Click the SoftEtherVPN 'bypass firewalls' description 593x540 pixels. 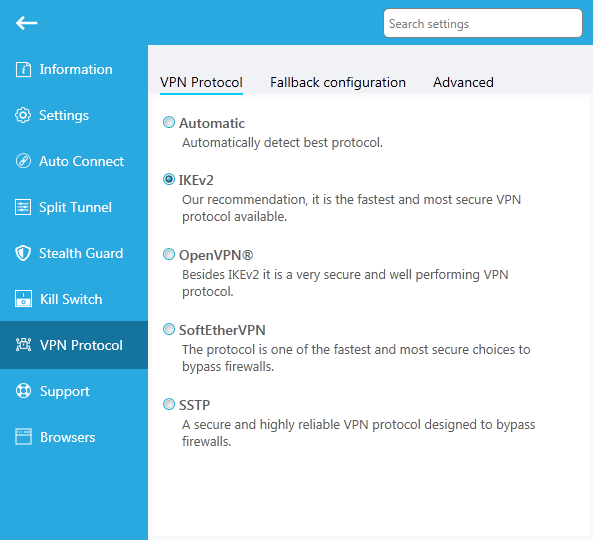coord(356,358)
